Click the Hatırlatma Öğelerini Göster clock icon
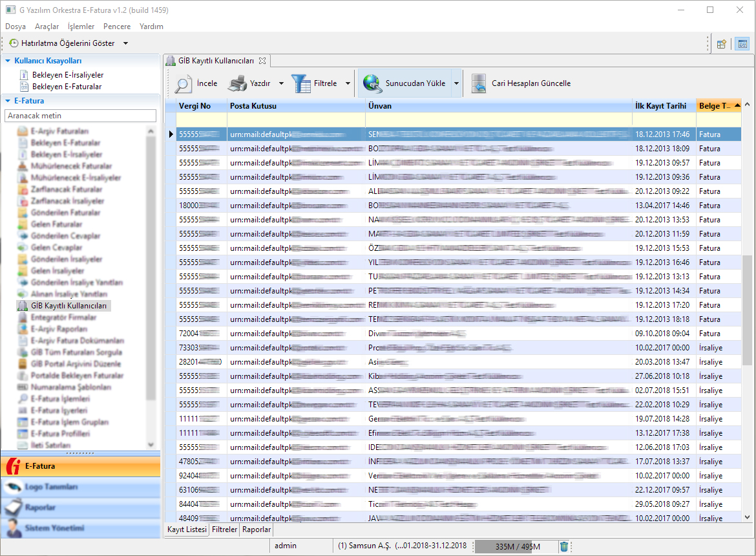The height and width of the screenshot is (556, 756). click(x=14, y=43)
